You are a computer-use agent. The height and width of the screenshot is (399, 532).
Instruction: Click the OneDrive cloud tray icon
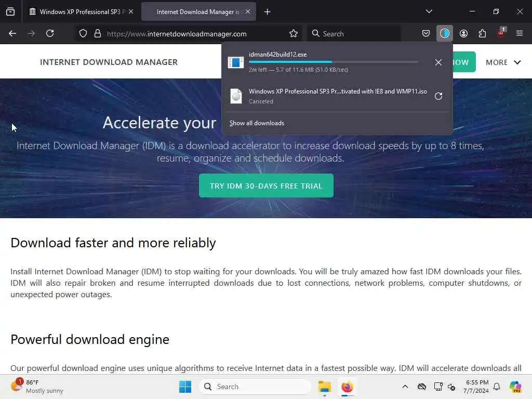click(x=422, y=387)
